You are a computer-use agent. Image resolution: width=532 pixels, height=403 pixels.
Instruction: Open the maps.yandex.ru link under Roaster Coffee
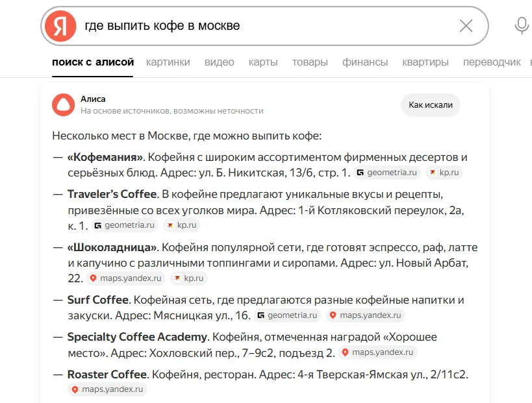(x=107, y=390)
